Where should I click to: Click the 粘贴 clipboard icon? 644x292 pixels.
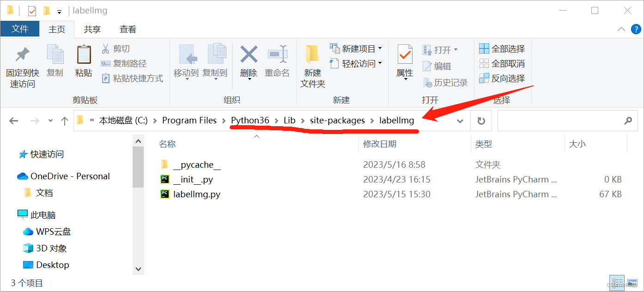coord(84,55)
